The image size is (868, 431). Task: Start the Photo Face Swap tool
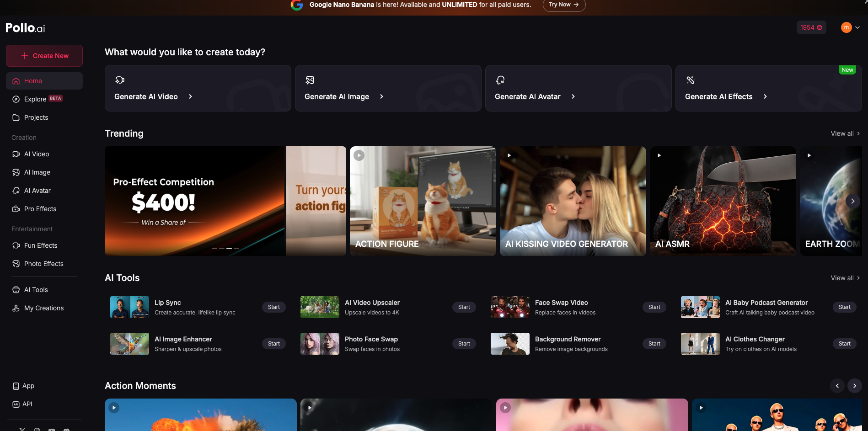coord(464,344)
